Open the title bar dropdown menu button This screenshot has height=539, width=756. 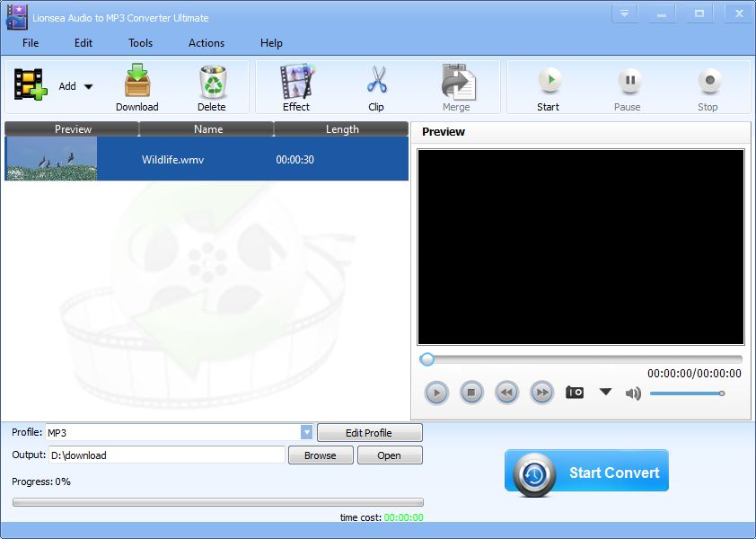click(x=624, y=13)
